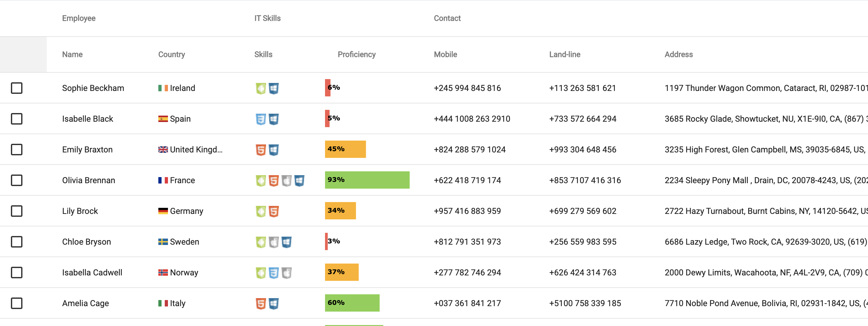Select the checkbox for Sophie Beckham

pos(17,88)
